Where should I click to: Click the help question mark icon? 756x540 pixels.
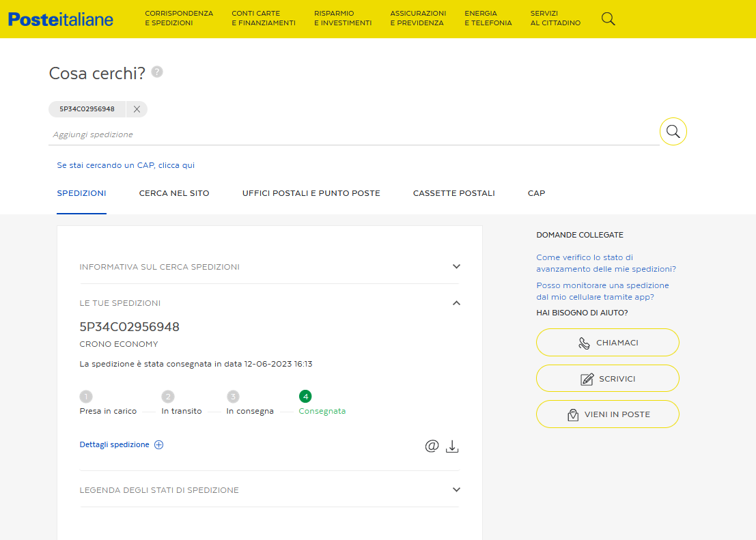[x=157, y=72]
